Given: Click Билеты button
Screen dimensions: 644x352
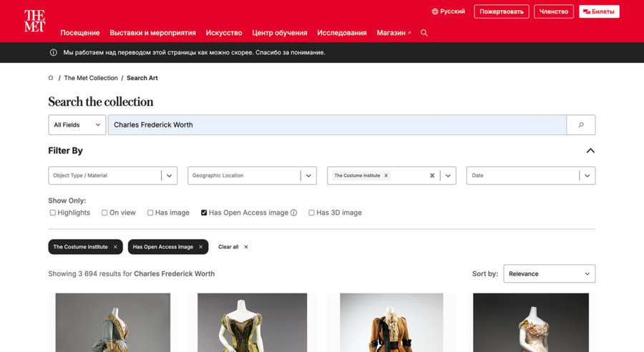Looking at the screenshot, I should 599,11.
